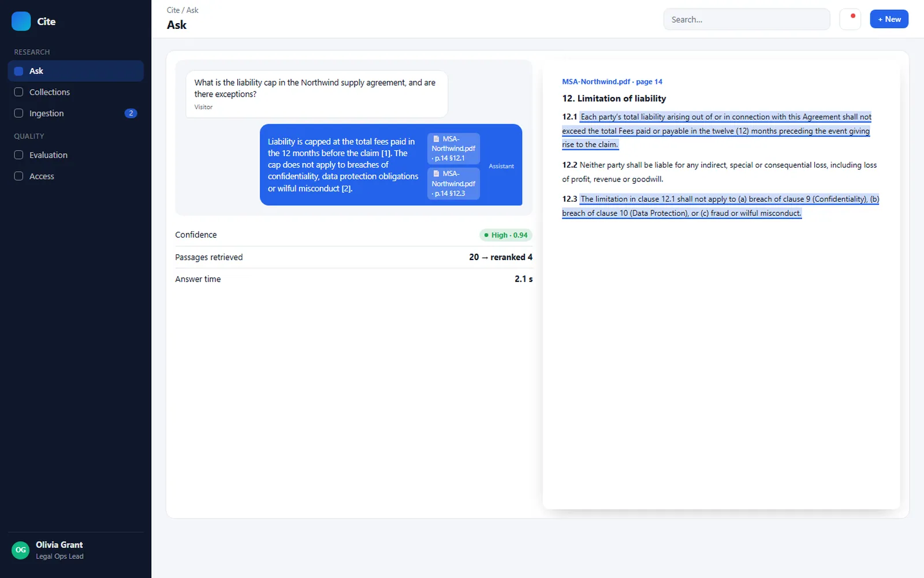Click the Evaluation sidebar icon

(18, 155)
